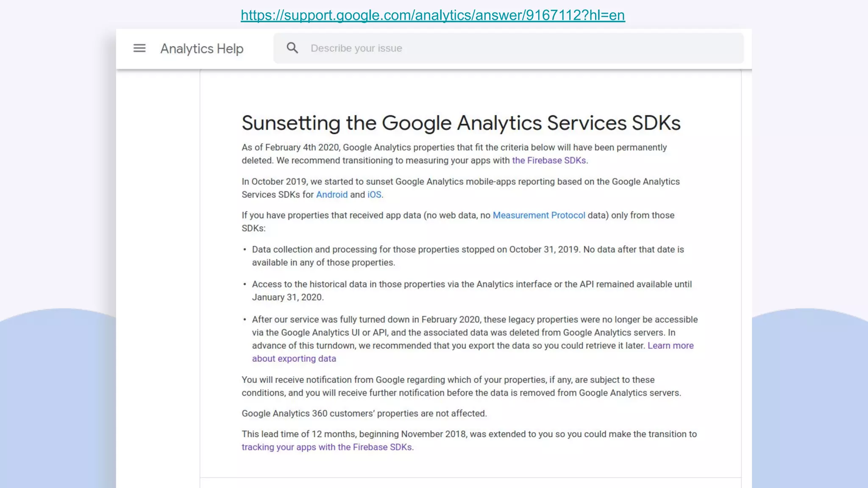Focus the 'Describe your issue' search field
The image size is (868, 488).
tap(509, 48)
